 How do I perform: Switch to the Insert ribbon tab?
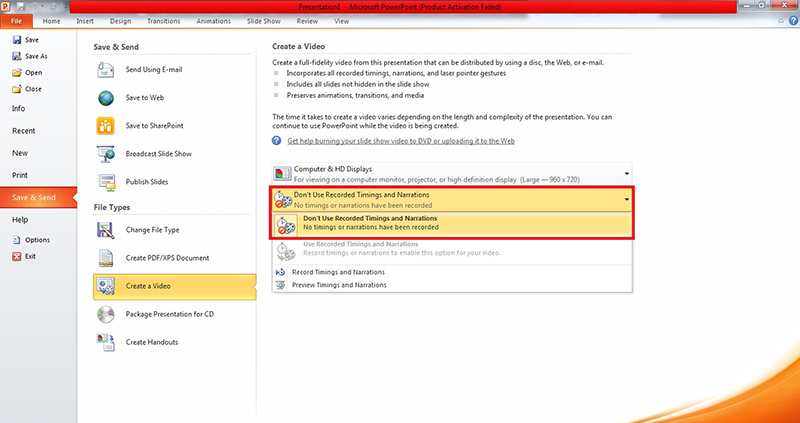85,21
